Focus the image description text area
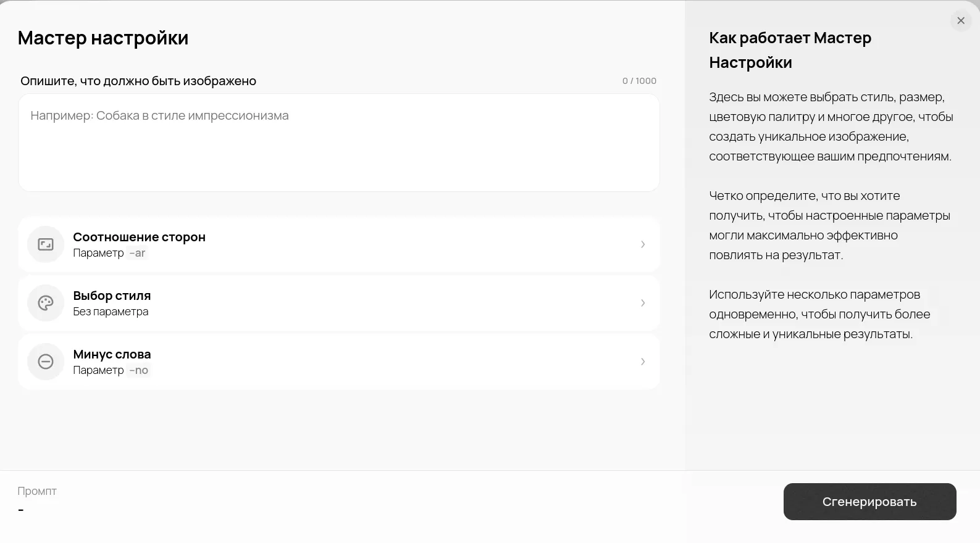 [x=339, y=143]
